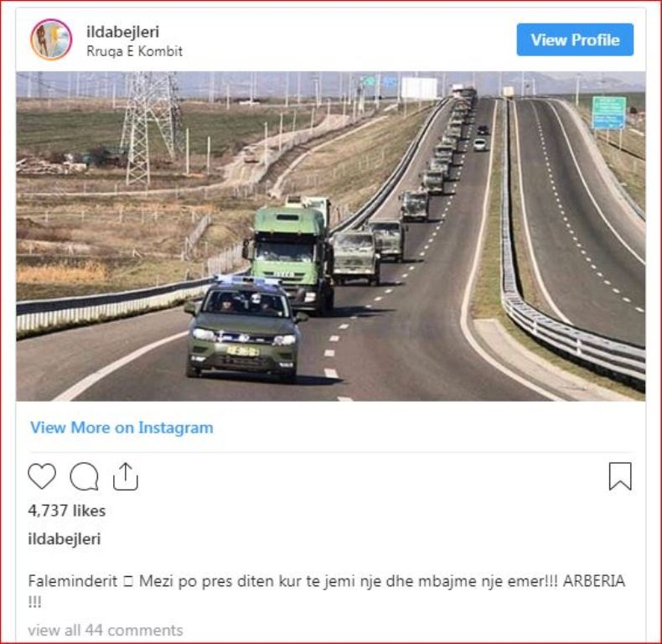This screenshot has height=644, width=662.
Task: Click the green Iveco truck in the photo
Action: pyautogui.click(x=289, y=254)
